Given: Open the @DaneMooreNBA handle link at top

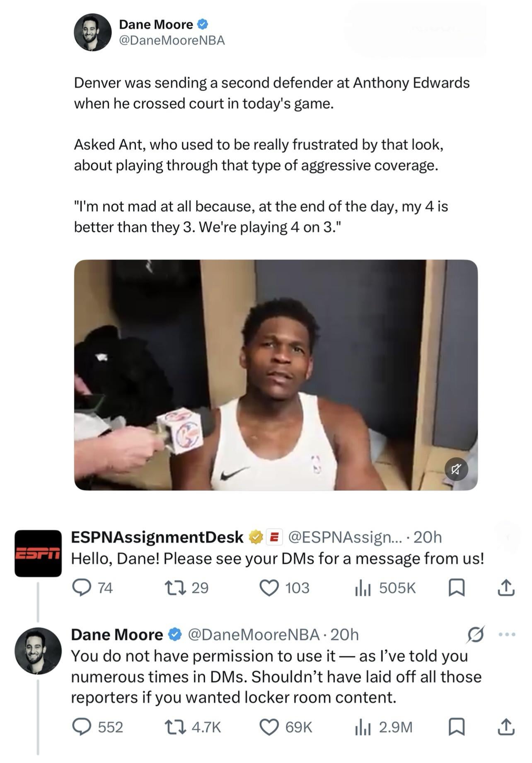Looking at the screenshot, I should point(172,40).
